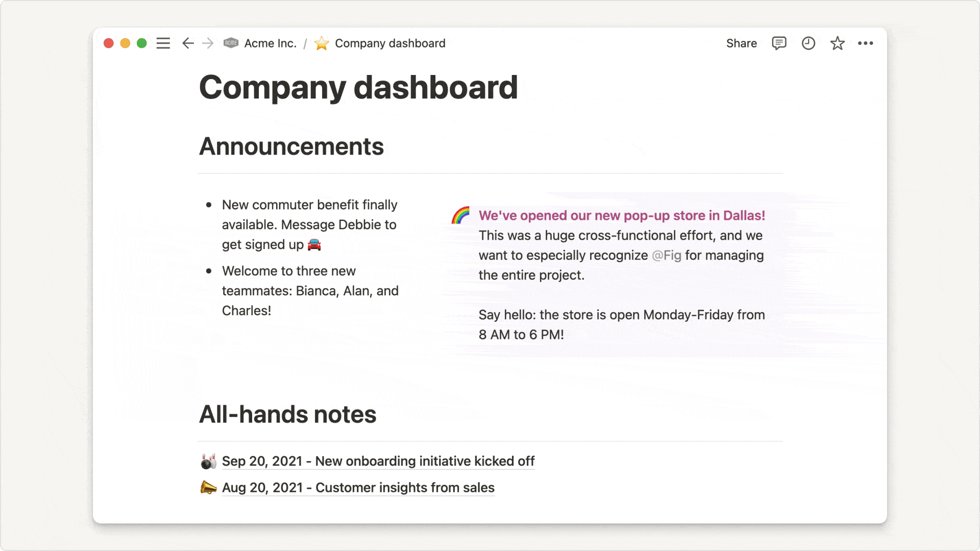Toggle the starred/favorite icon
The image size is (980, 551).
(837, 43)
